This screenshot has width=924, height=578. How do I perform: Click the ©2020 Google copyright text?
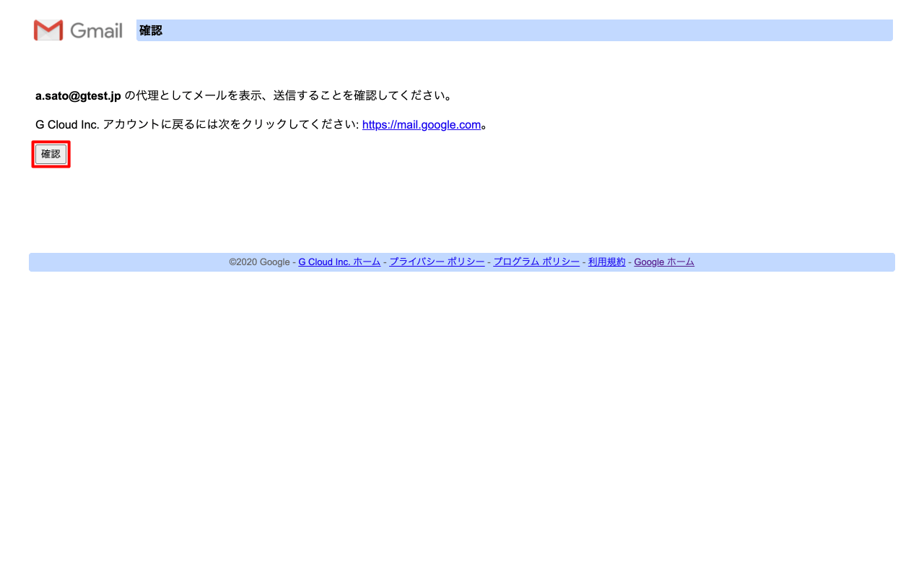click(x=259, y=262)
